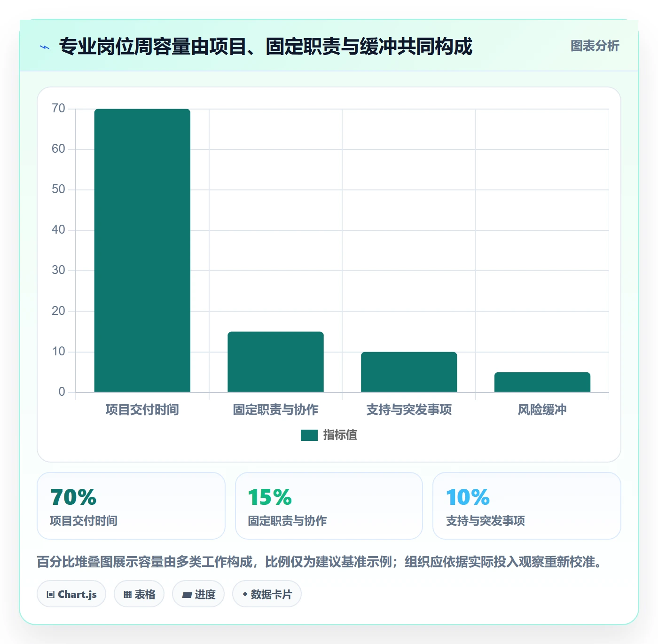Screen dimensions: 658x644
Task: Click the 数据卡片 tag chip
Action: [x=267, y=594]
